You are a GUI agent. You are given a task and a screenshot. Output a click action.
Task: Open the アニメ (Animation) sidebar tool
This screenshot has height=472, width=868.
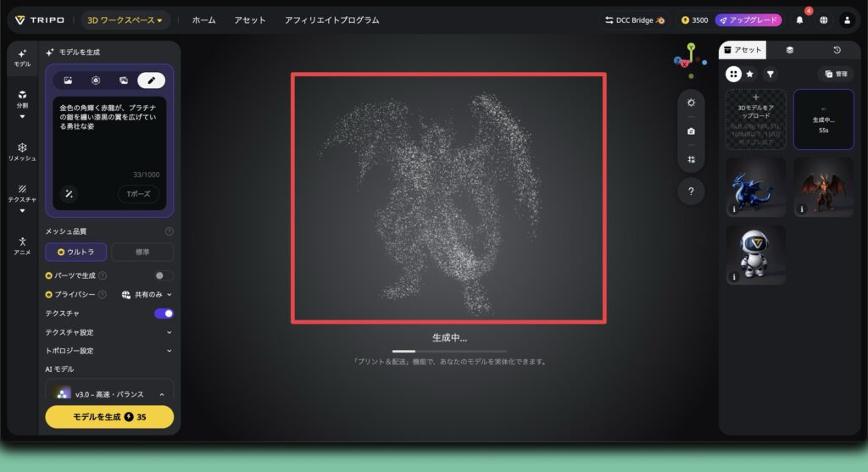pos(22,245)
